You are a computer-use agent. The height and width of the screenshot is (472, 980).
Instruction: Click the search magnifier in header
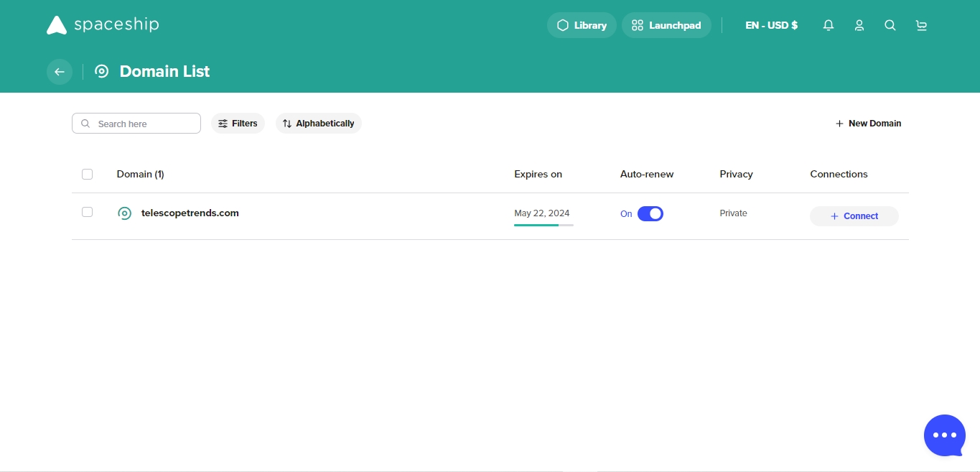click(890, 25)
